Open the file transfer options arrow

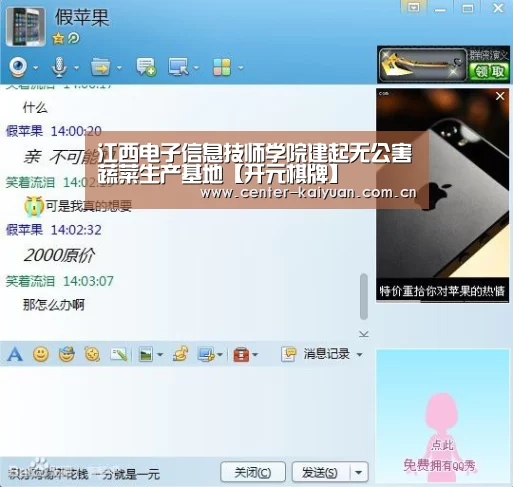(119, 68)
